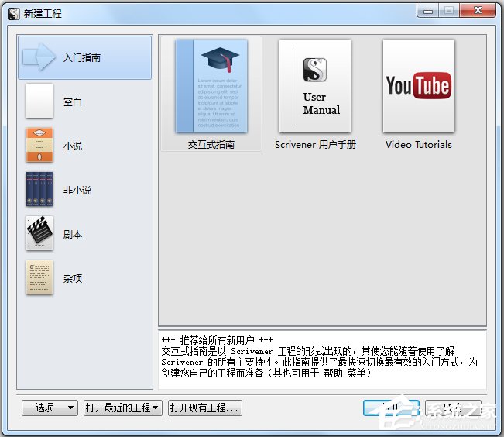Viewport: 504px width, 437px height.
Task: Choose the 杂项 miscellaneous paper icon
Action: coord(39,278)
